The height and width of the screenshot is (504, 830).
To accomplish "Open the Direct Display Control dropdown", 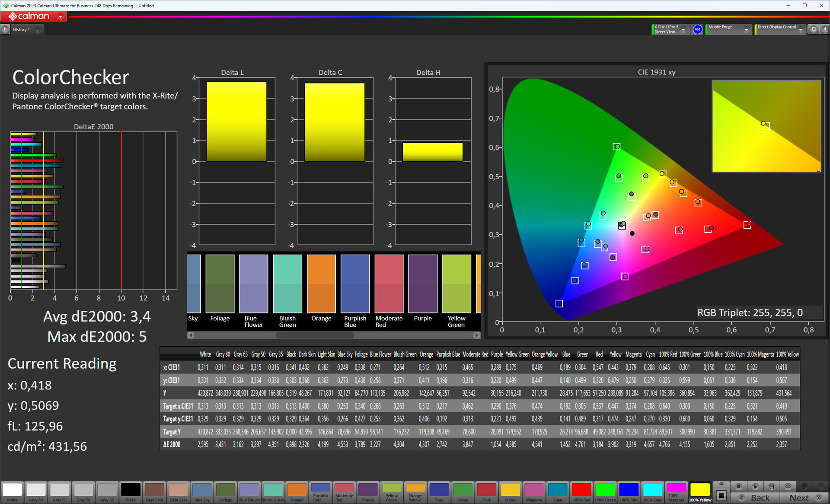I will [x=801, y=29].
